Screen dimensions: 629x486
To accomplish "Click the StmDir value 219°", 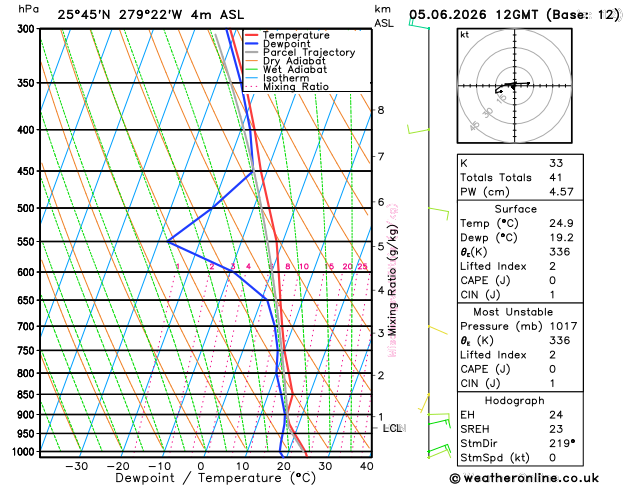I will click(562, 443).
